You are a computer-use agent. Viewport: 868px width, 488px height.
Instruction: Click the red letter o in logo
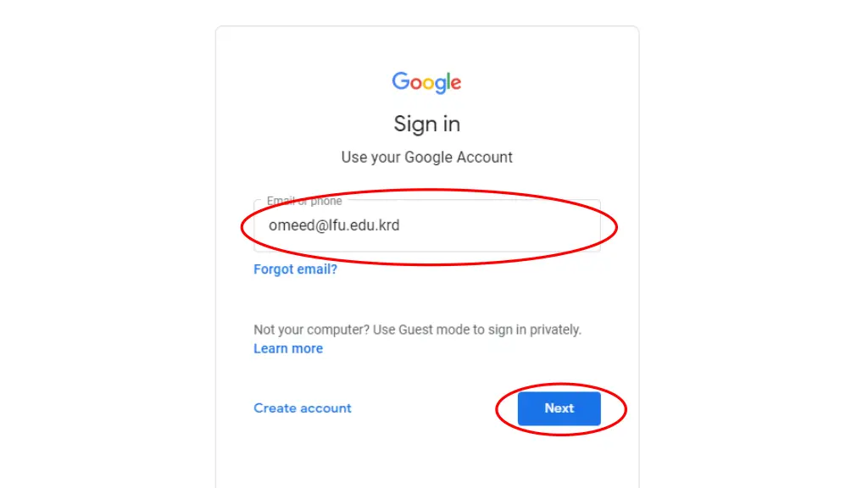coord(416,84)
